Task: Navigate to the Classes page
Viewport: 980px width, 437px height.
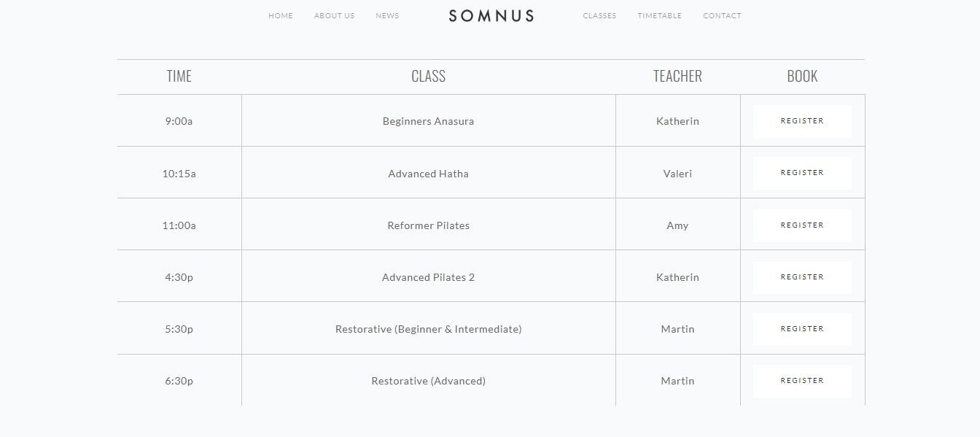Action: (599, 15)
